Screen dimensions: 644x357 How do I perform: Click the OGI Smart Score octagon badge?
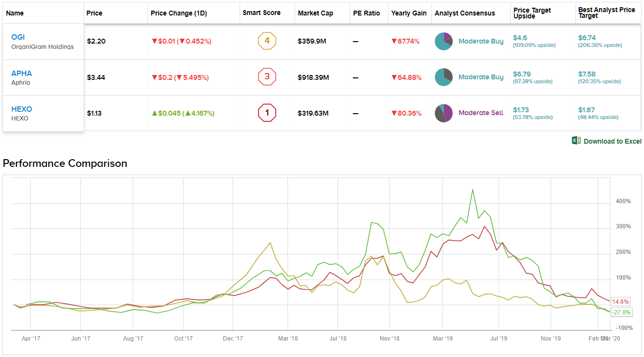click(x=267, y=41)
